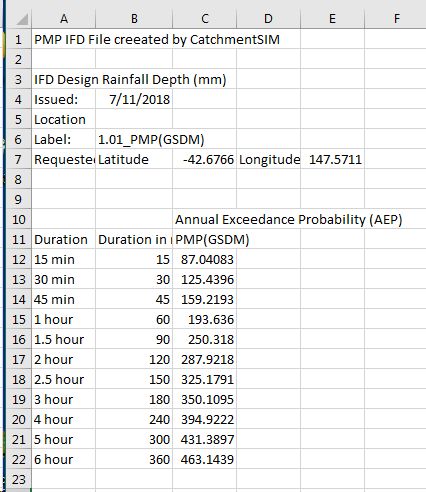Select row 17 header
This screenshot has width=426, height=492.
(19, 359)
